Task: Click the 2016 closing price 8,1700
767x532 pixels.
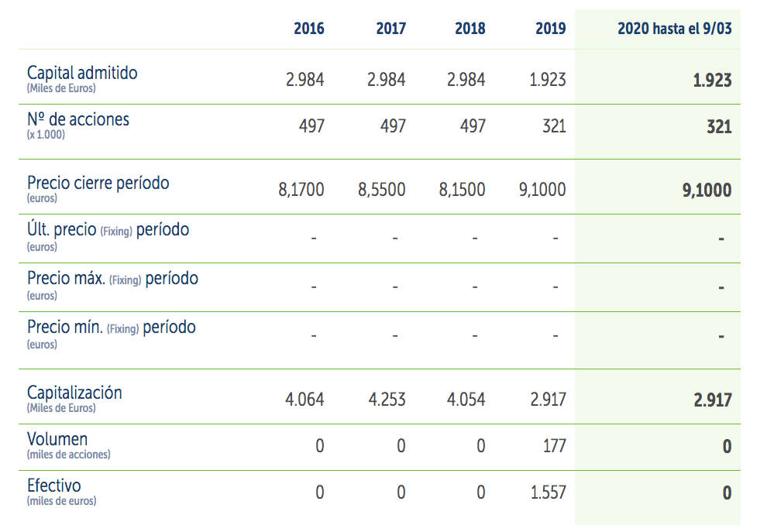Action: (x=301, y=190)
